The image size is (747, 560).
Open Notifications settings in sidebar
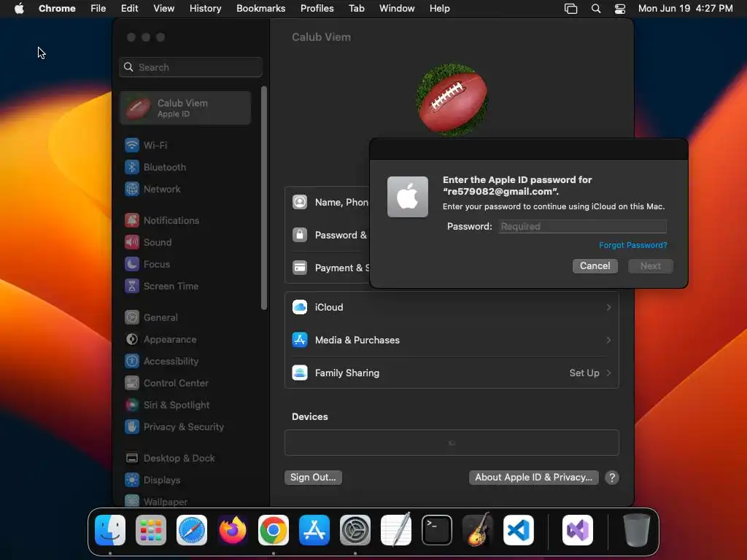[x=162, y=220]
